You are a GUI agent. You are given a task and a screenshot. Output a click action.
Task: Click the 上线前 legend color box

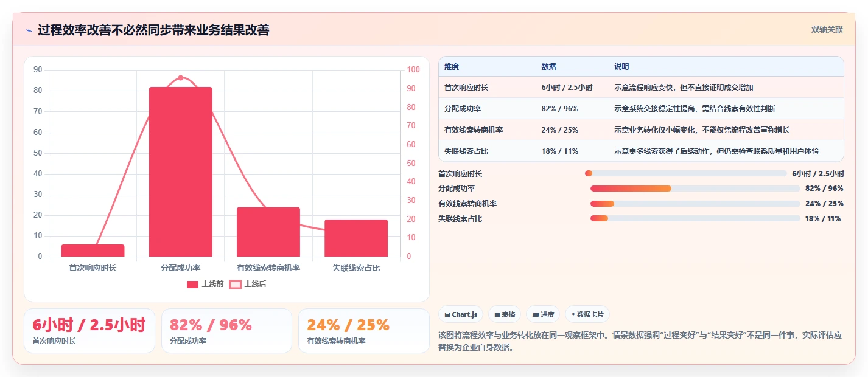click(193, 284)
